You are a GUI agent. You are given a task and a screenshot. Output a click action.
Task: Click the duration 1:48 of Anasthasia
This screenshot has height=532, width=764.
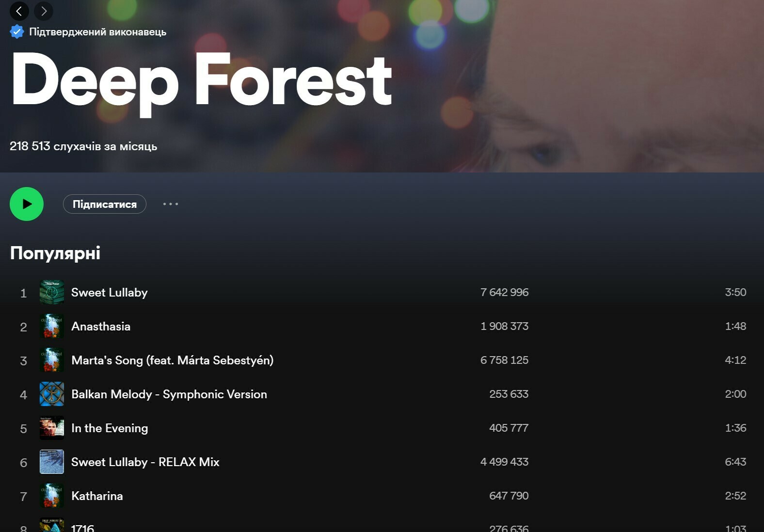coord(735,326)
